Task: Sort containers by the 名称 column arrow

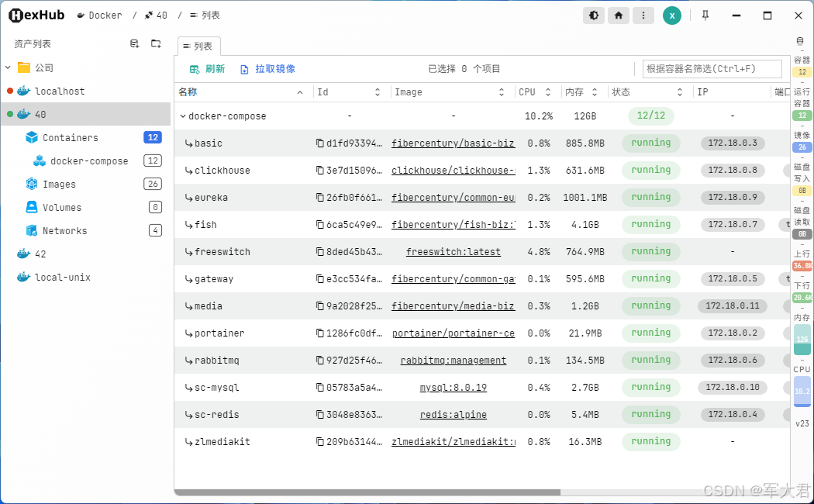Action: tap(300, 92)
